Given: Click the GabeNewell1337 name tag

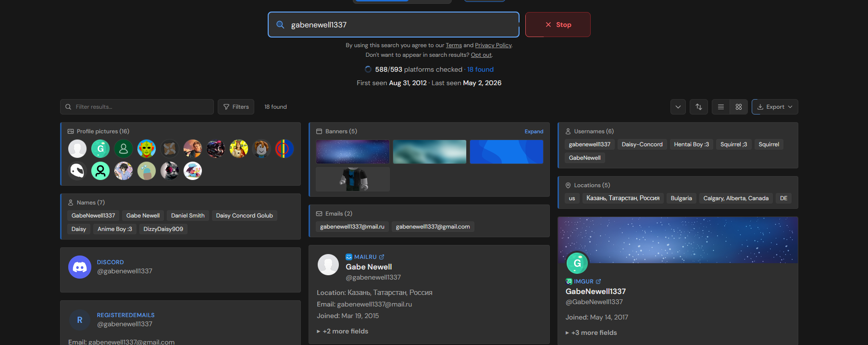Looking at the screenshot, I should pyautogui.click(x=93, y=216).
